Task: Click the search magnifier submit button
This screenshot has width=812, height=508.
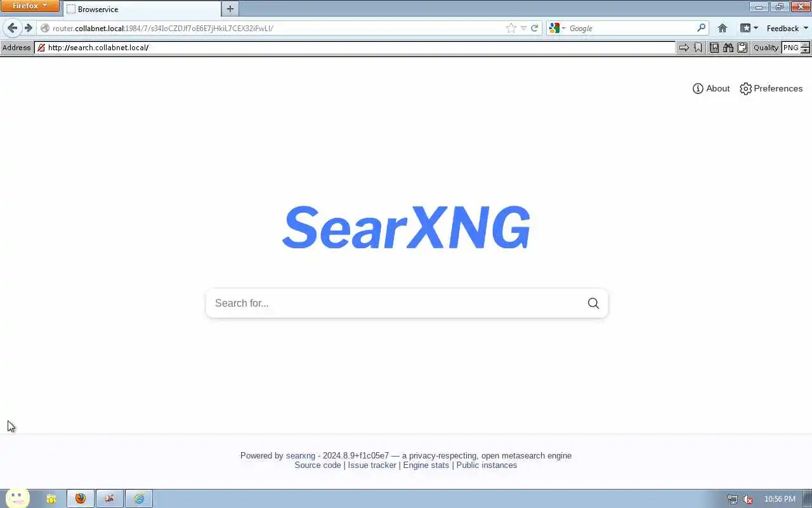Action: [593, 303]
